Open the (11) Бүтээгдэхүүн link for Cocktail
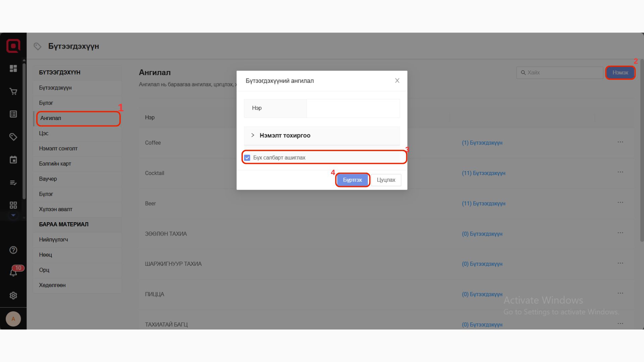 (483, 173)
